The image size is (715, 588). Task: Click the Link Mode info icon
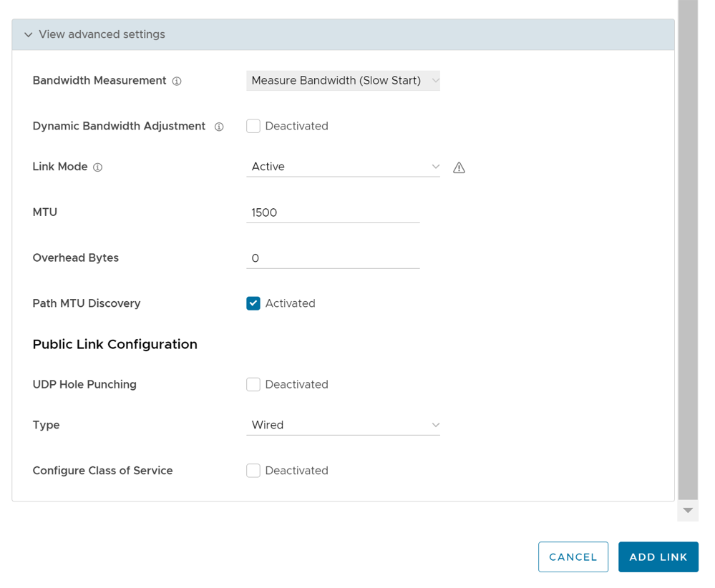pos(98,167)
